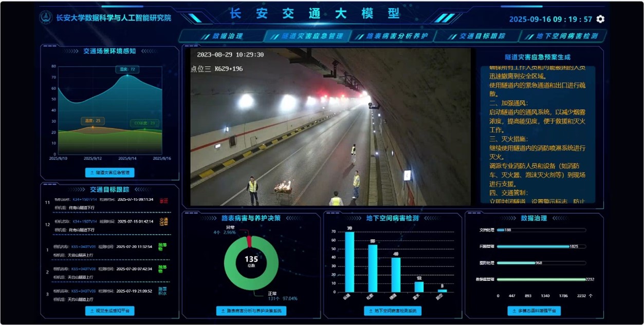Click upload icon on 隧道灾害应急管理 button

pyautogui.click(x=92, y=173)
